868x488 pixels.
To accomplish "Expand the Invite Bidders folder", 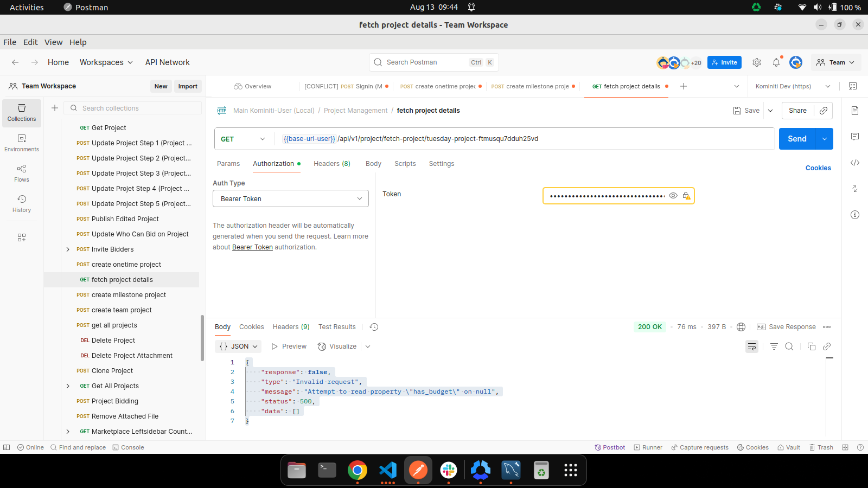I will point(68,249).
